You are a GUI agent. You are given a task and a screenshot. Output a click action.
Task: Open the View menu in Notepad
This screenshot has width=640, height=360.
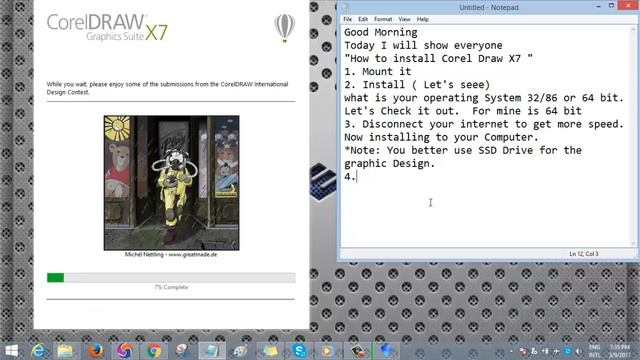click(404, 19)
